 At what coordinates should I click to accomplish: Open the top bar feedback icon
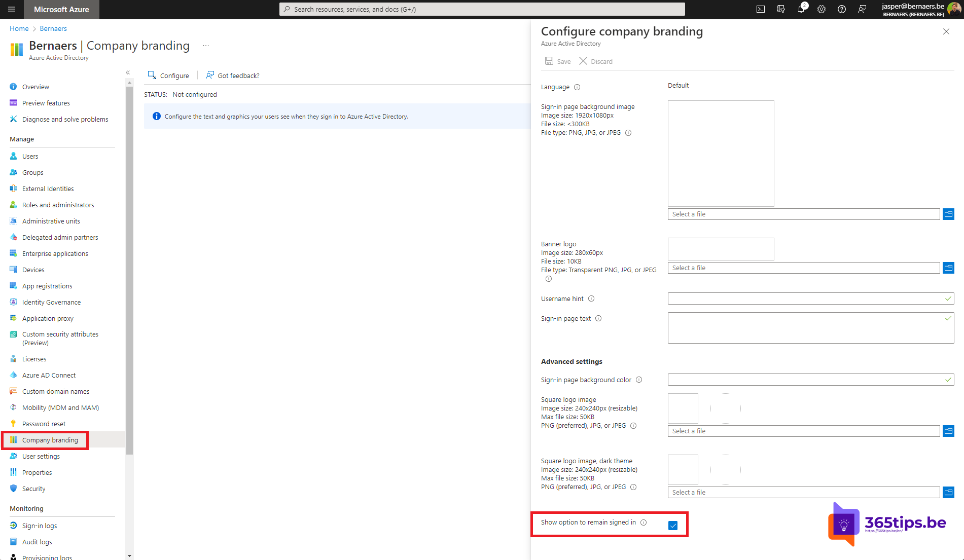pos(862,9)
